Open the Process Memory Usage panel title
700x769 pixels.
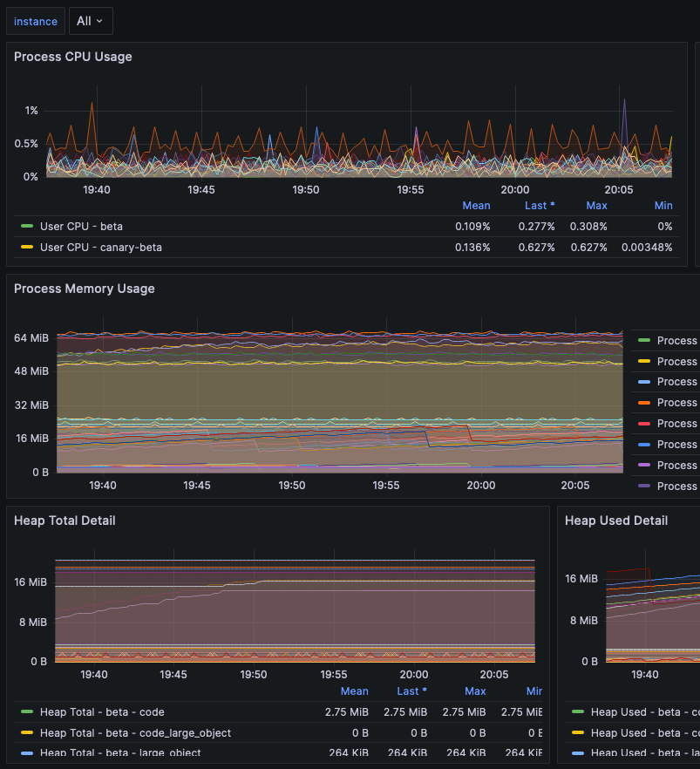point(84,289)
